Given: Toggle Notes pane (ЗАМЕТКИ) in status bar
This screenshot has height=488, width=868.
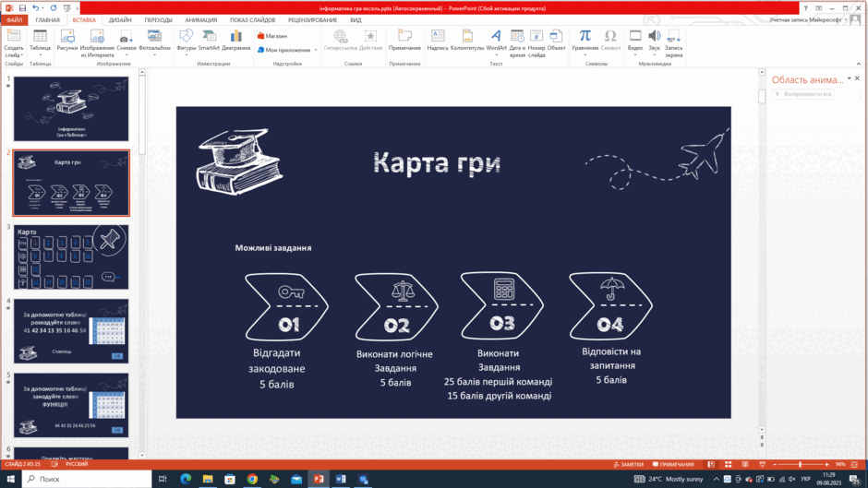Looking at the screenshot, I should coord(628,464).
